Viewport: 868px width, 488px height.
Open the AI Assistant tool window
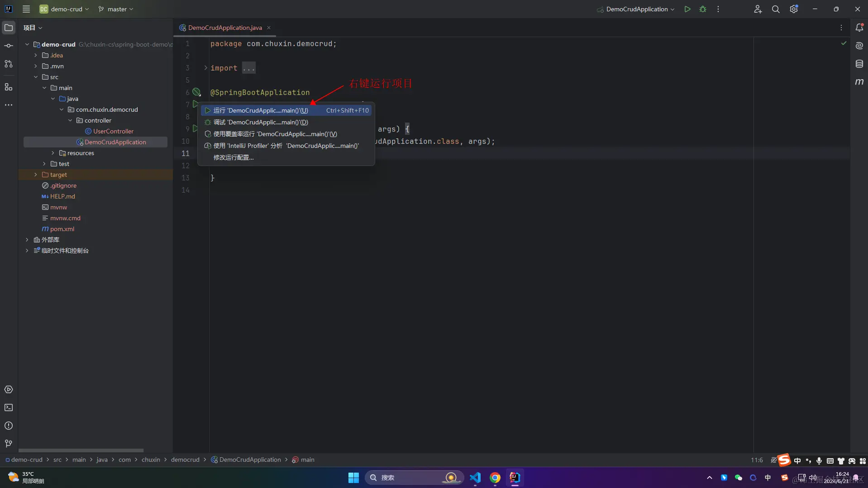859,46
